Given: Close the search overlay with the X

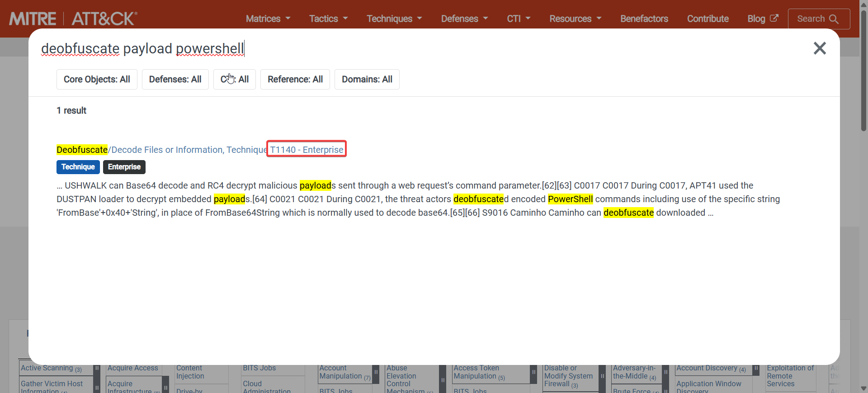Looking at the screenshot, I should pos(820,48).
